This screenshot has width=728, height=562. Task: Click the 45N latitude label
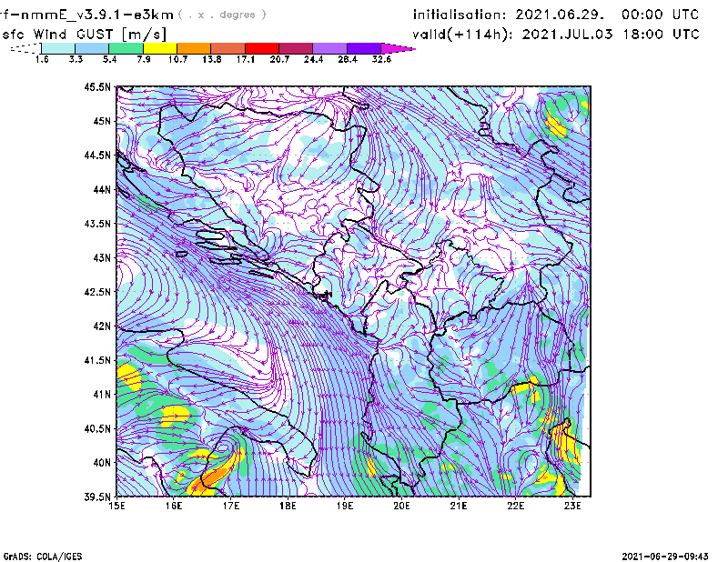pyautogui.click(x=102, y=121)
